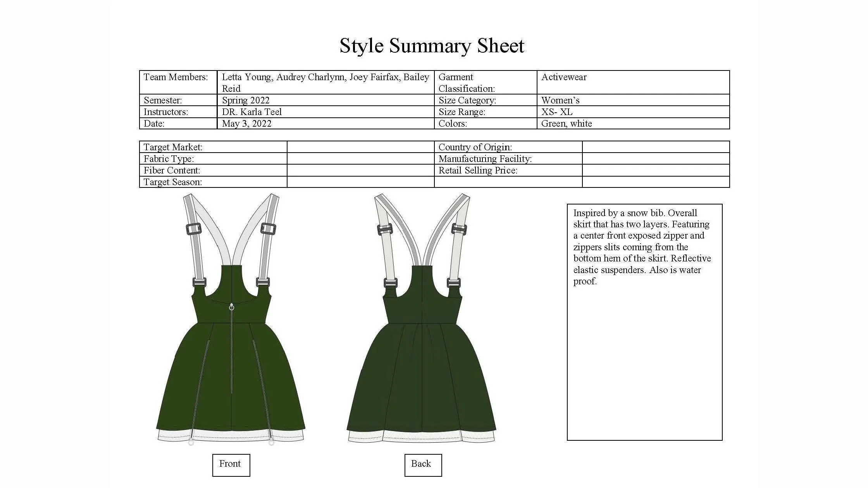This screenshot has height=488, width=868.
Task: Click the empty Fiber Content value cell
Action: [360, 170]
